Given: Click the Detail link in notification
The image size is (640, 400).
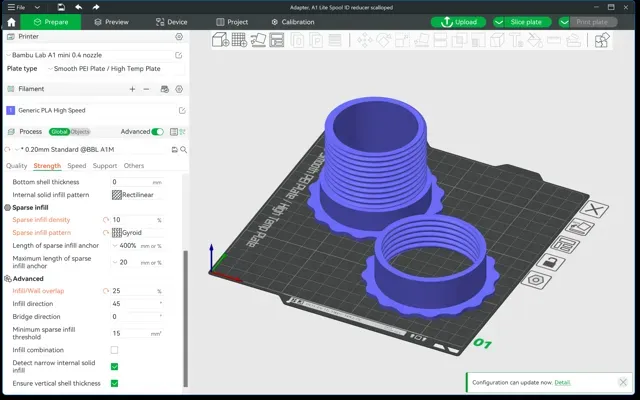Looking at the screenshot, I should click(x=562, y=382).
